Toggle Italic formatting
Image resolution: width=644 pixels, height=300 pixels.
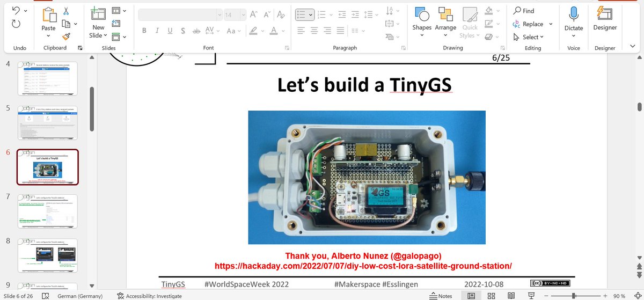click(x=157, y=31)
